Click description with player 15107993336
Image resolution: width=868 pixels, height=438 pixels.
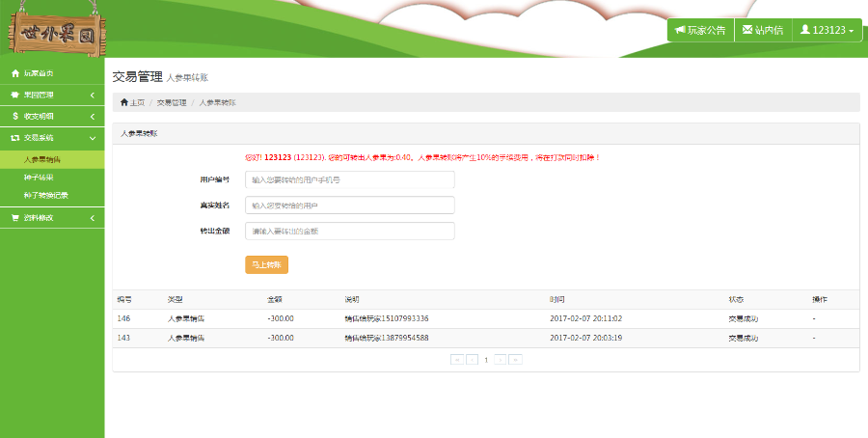coord(387,318)
